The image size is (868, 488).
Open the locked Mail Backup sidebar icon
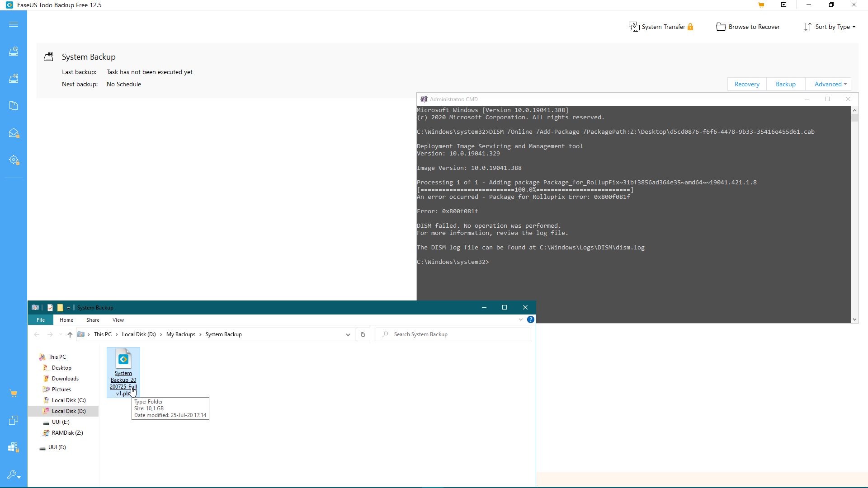coord(14,133)
